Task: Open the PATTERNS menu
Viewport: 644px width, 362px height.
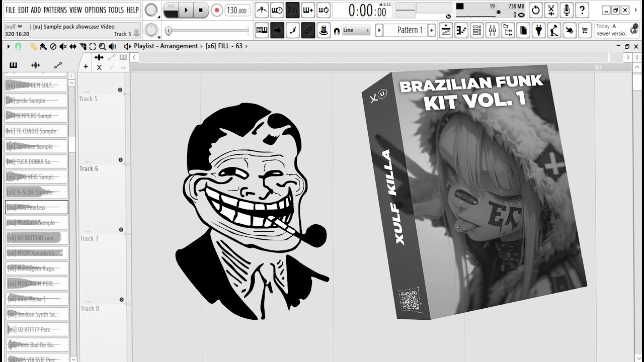Action: (55, 10)
